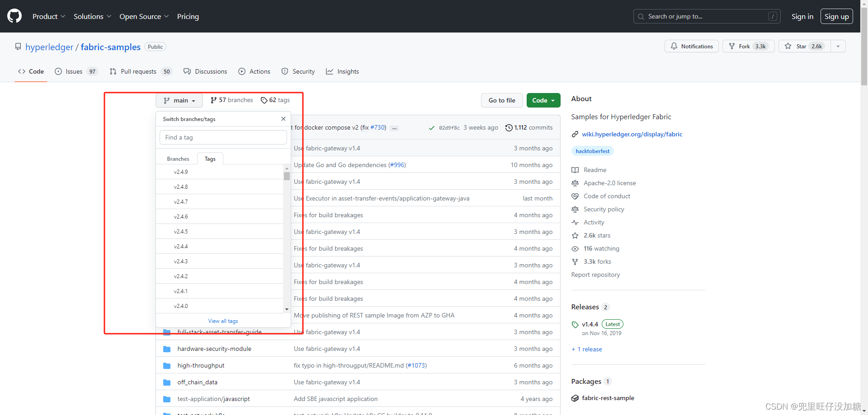Select tag v2.4.3

[x=220, y=261]
